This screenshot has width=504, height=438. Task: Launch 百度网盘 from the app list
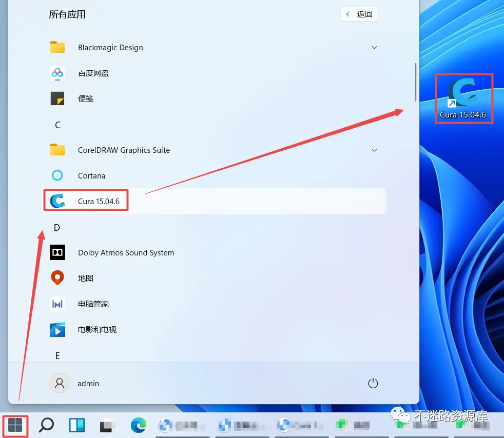pos(214,73)
